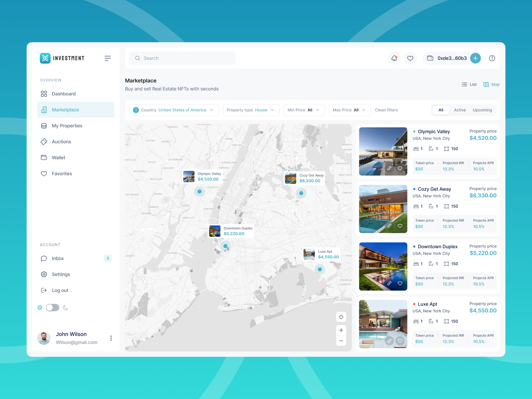Favorite the Cozy Get Away listing heart
Image resolution: width=532 pixels, height=399 pixels.
click(400, 226)
